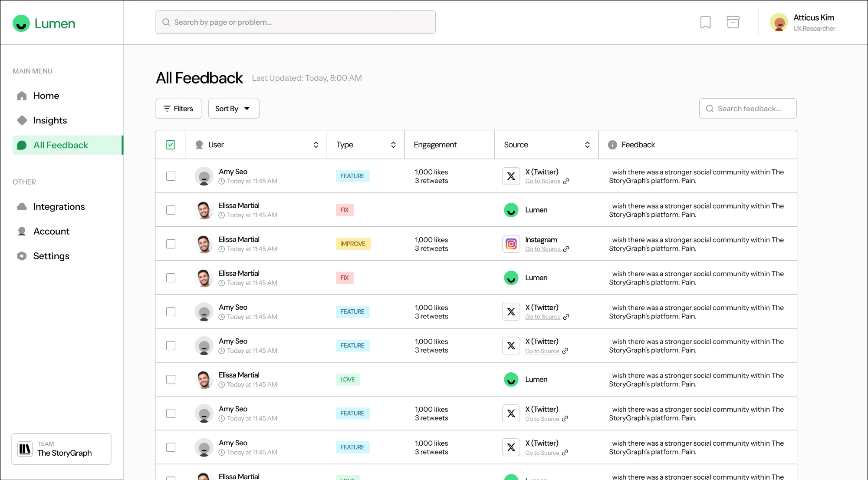Open the archive box icon
Viewport: 868px width, 480px height.
tap(733, 22)
